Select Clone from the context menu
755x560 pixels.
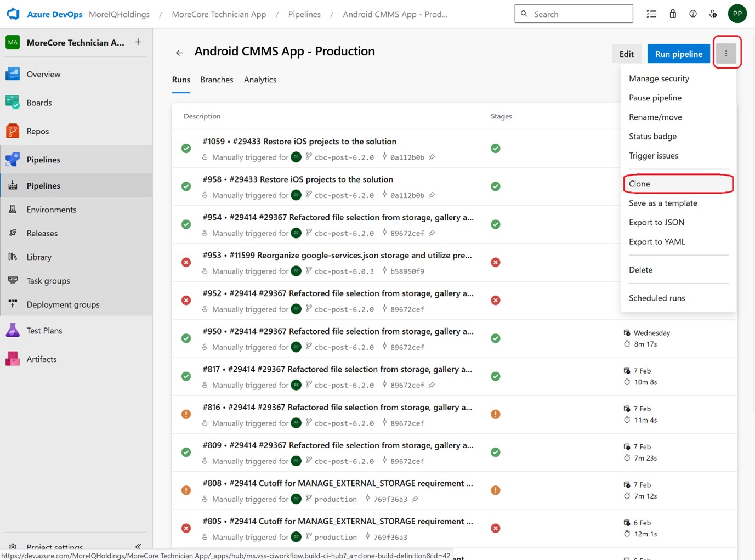[639, 184]
